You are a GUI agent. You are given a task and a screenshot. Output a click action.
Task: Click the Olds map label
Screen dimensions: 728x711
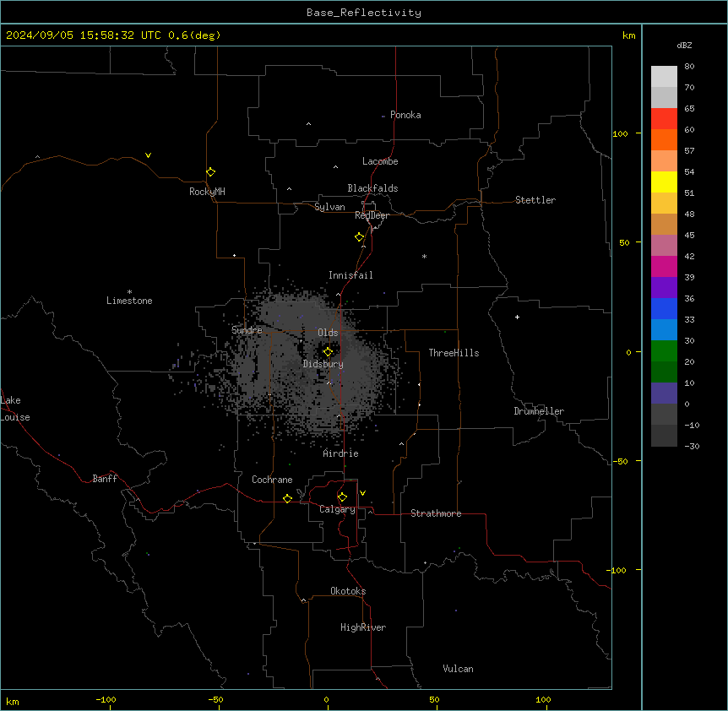pyautogui.click(x=328, y=333)
